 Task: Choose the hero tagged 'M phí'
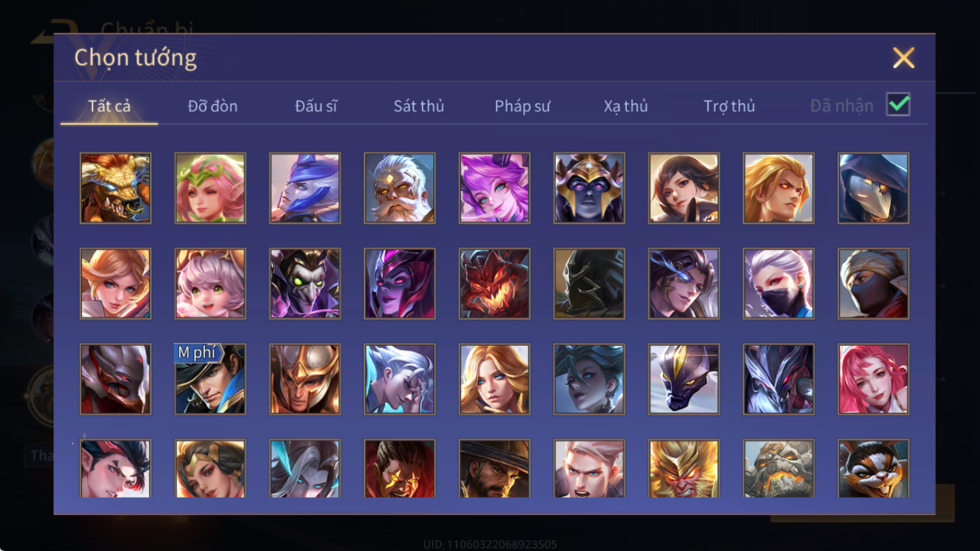(x=210, y=379)
